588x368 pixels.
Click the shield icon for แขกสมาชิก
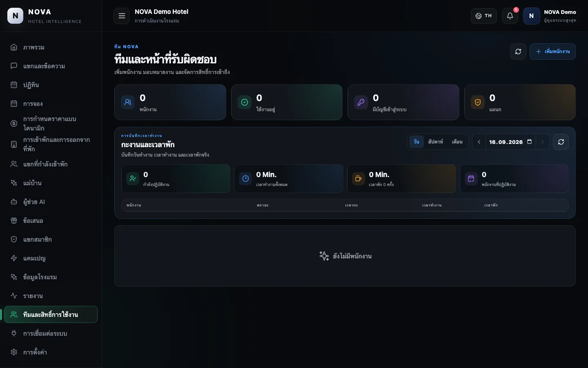[x=14, y=240]
